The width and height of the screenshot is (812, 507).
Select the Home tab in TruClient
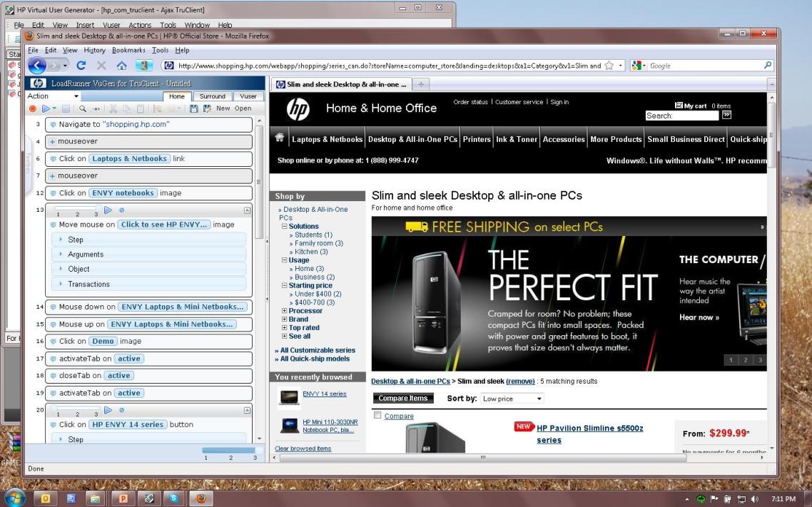(x=176, y=96)
